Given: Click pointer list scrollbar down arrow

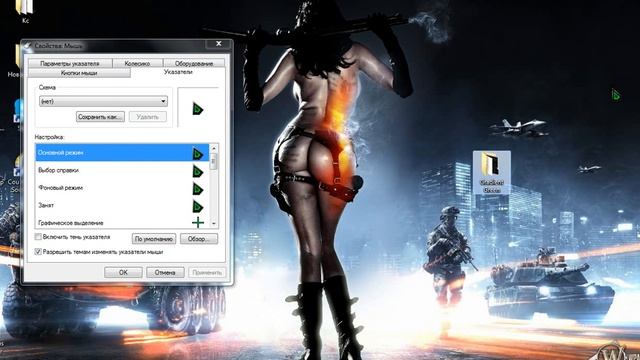Looking at the screenshot, I should [213, 224].
